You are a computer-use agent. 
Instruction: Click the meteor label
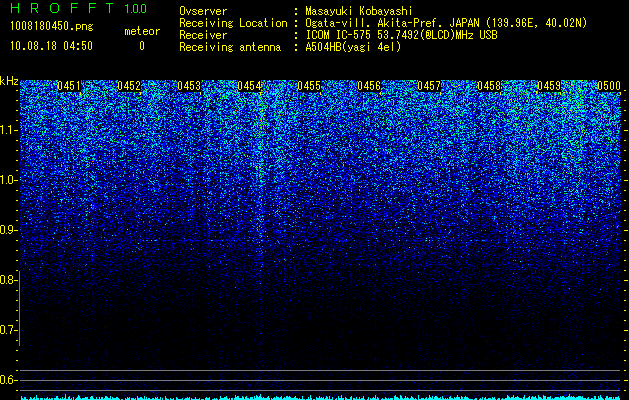(x=142, y=31)
